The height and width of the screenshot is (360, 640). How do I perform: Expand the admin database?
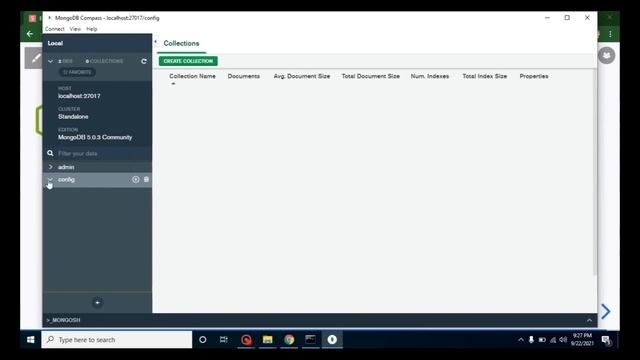click(x=51, y=167)
